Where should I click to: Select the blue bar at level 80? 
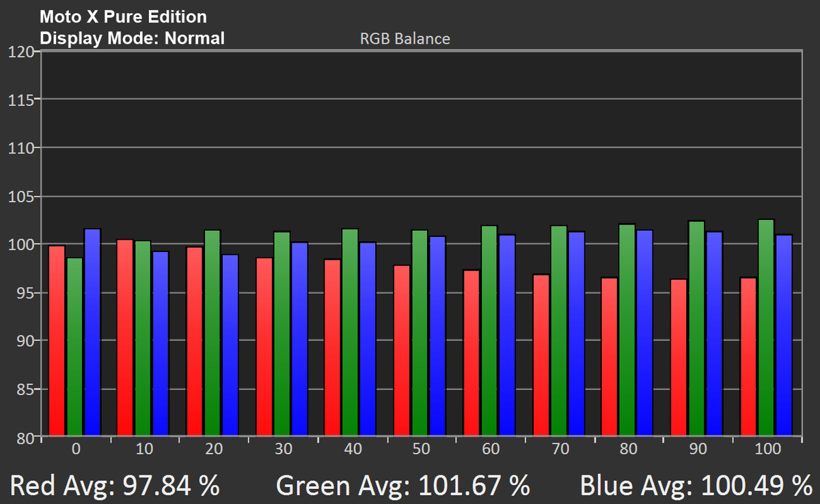(x=645, y=333)
